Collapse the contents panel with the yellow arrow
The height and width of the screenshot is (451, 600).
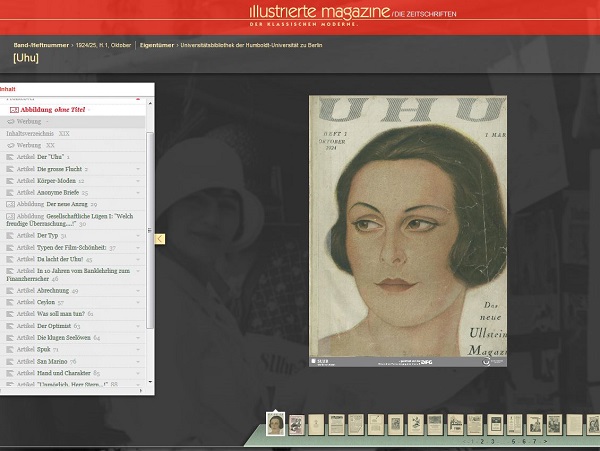(160, 239)
